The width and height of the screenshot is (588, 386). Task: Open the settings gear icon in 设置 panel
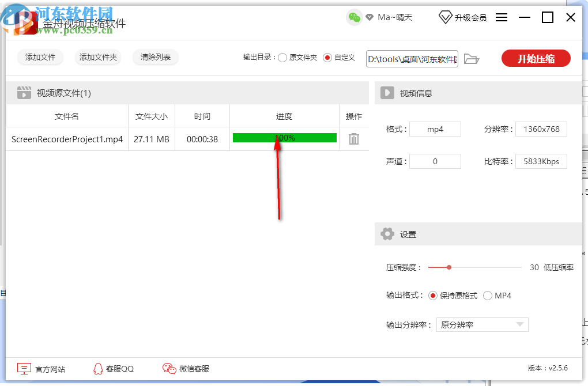coord(387,234)
